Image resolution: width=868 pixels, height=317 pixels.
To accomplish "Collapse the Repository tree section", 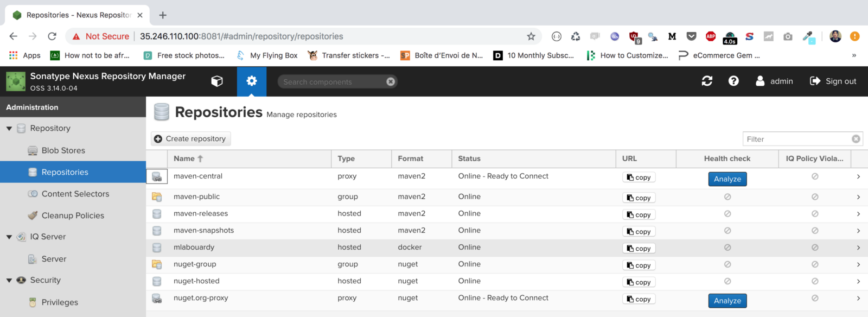I will point(9,129).
